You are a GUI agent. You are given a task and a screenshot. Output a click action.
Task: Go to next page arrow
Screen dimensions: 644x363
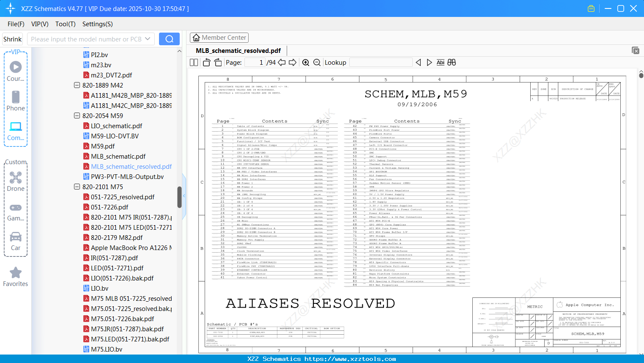(x=293, y=63)
